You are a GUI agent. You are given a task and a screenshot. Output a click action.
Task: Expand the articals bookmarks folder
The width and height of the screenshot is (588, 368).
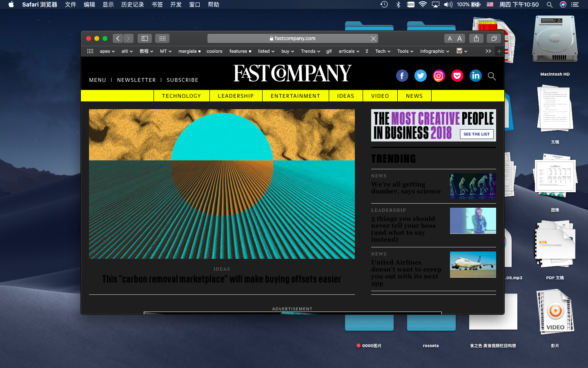click(349, 51)
